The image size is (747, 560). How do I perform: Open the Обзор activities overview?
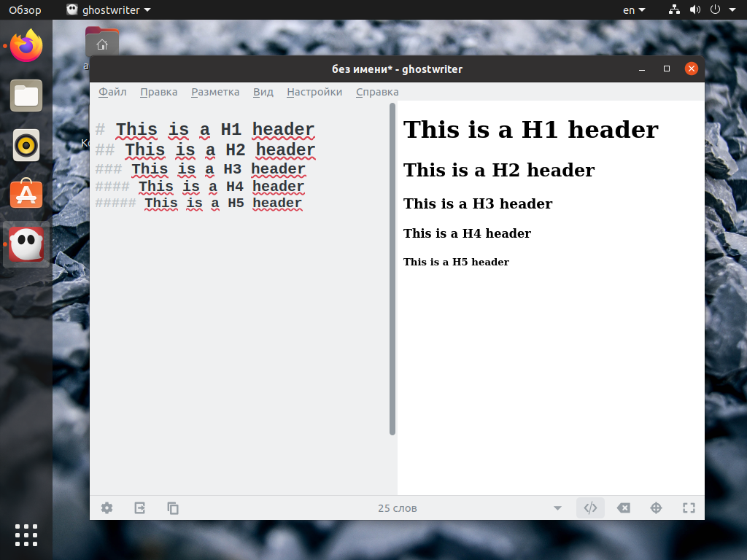(x=25, y=10)
